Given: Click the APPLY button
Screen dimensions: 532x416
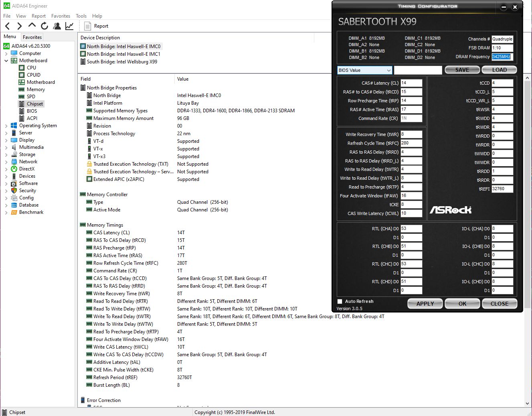Looking at the screenshot, I should pyautogui.click(x=425, y=304).
